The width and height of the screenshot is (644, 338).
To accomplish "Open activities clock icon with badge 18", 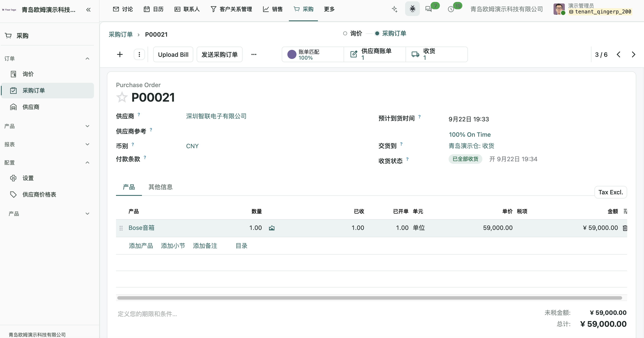I will tap(451, 10).
